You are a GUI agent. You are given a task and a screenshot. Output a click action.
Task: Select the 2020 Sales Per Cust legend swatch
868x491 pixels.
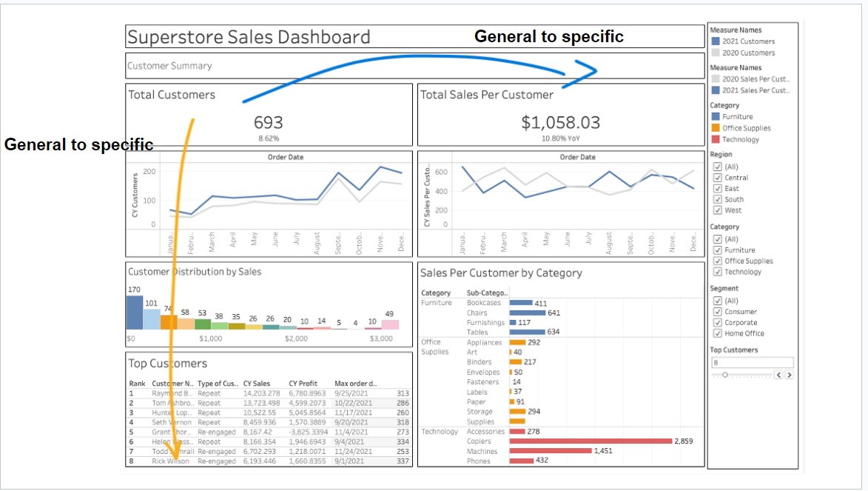pos(716,79)
